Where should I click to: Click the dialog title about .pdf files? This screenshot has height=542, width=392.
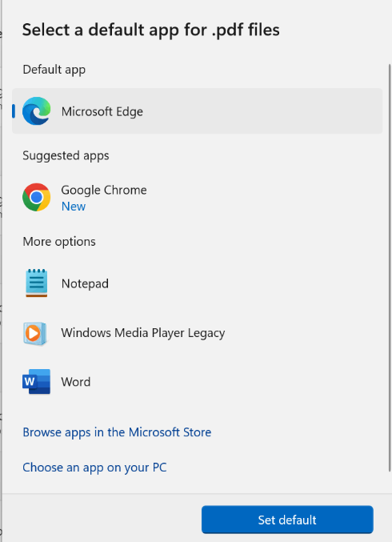151,30
